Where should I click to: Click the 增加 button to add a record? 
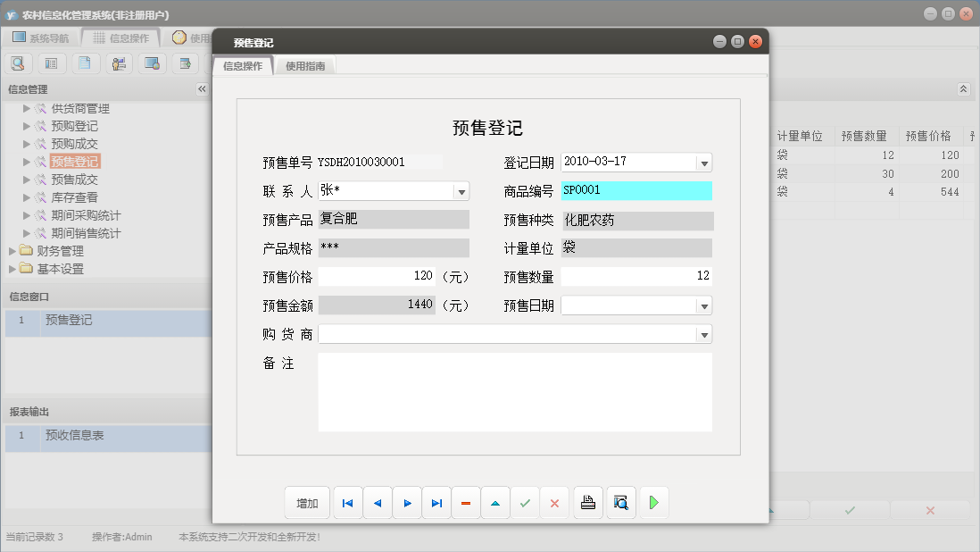(307, 502)
